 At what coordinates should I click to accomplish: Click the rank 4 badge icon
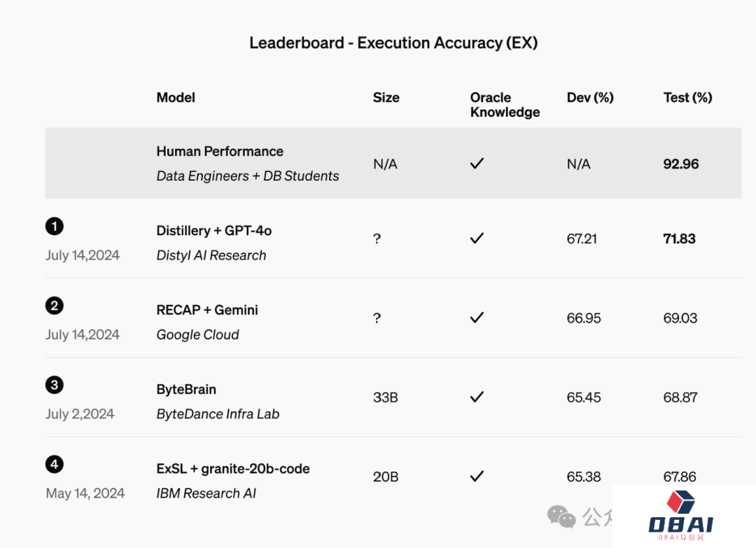coord(54,464)
